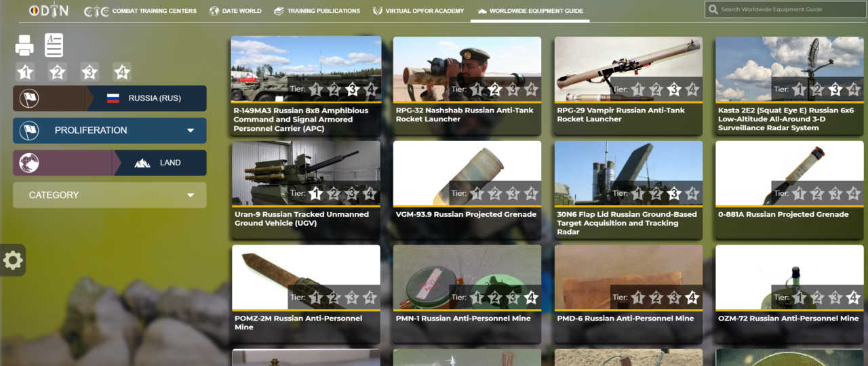Click the globe icon beside Land filter

pyautogui.click(x=29, y=163)
